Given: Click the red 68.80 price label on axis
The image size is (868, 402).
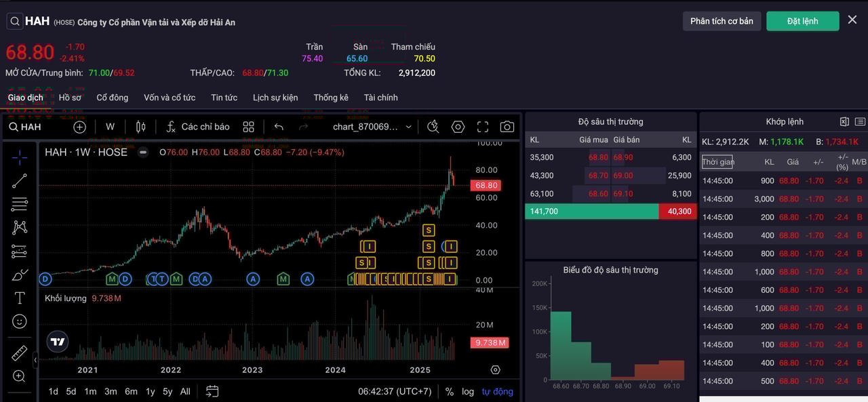Looking at the screenshot, I should (x=487, y=185).
